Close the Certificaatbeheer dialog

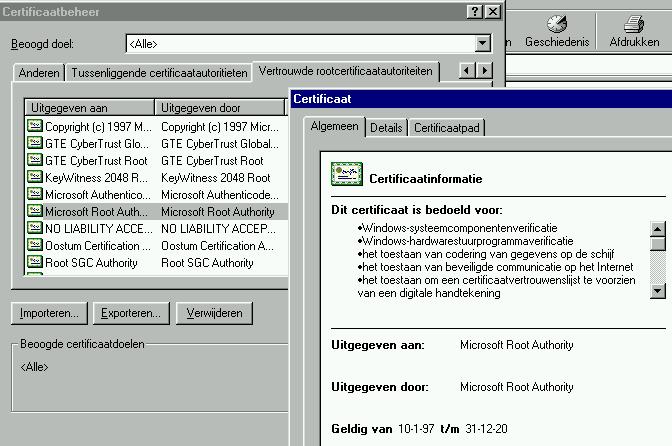point(493,12)
